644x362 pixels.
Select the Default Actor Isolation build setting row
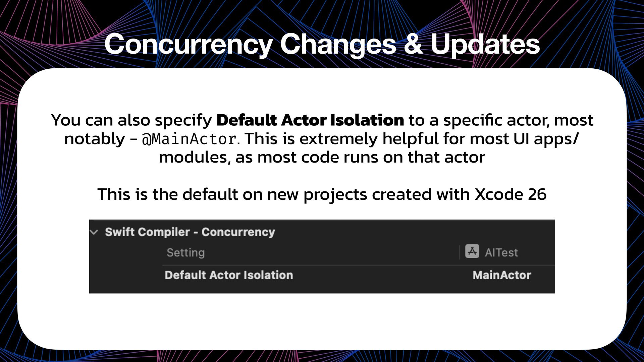coord(359,275)
